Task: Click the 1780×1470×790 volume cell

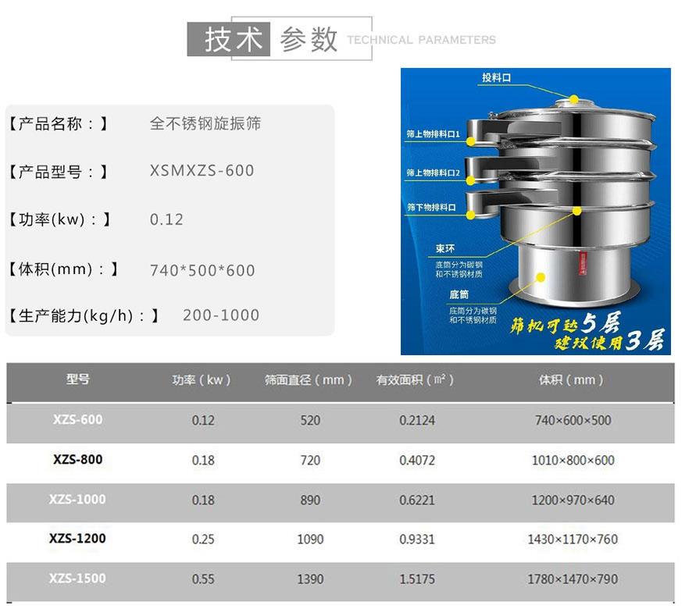Action: (x=573, y=579)
